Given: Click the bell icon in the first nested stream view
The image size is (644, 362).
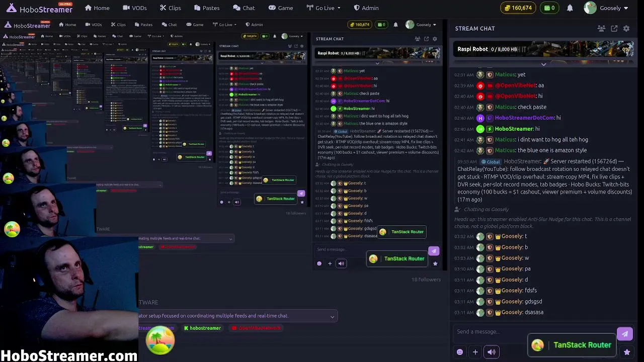Looking at the screenshot, I should 395,25.
